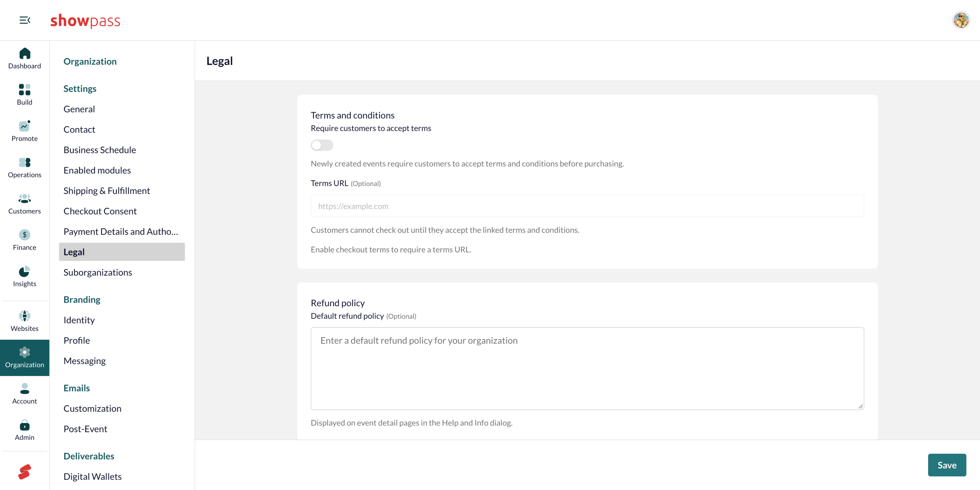Focus the Default refund policy textarea
The image size is (980, 490).
[587, 369]
